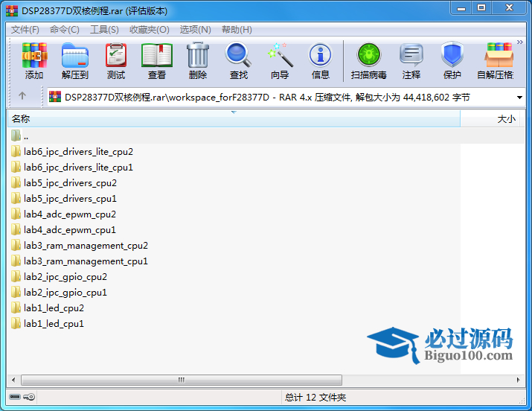Image resolution: width=532 pixels, height=411 pixels.
Task: Click the 保护 (Protect) shield icon
Action: tap(452, 60)
